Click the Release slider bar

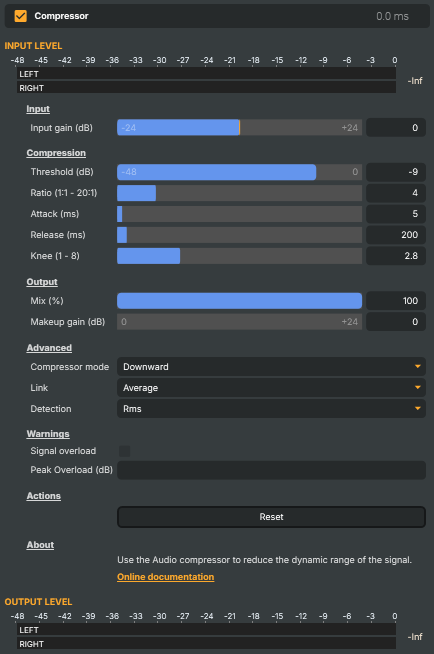click(239, 235)
